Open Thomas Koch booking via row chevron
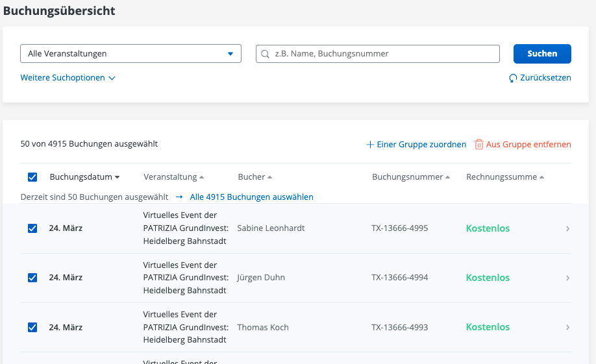Screen dimensions: 596x364 [x=567, y=327]
